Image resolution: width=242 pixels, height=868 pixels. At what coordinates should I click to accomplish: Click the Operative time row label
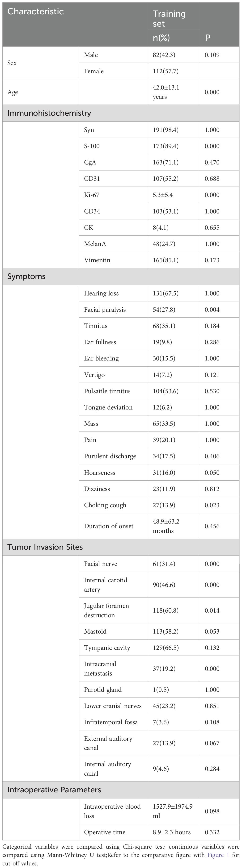(x=105, y=832)
